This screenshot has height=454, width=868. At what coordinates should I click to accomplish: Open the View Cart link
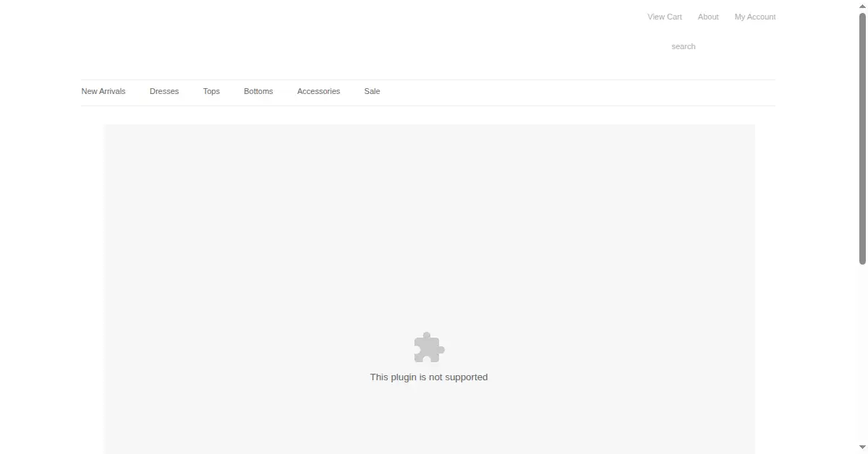click(x=664, y=17)
